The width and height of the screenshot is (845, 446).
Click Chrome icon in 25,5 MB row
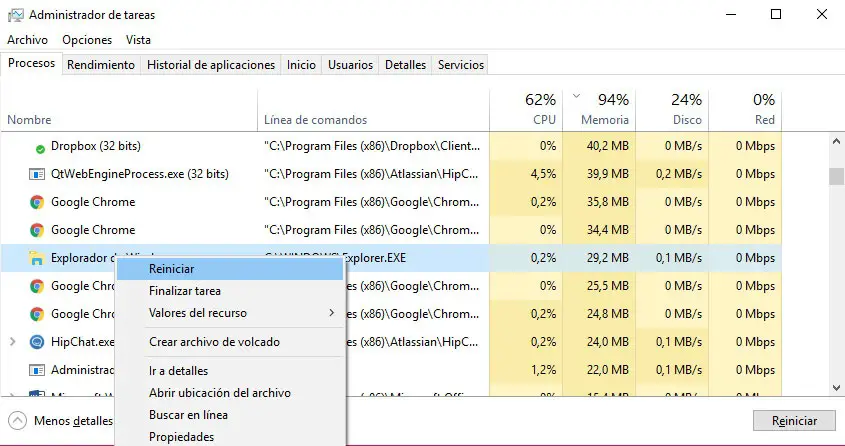coord(37,286)
